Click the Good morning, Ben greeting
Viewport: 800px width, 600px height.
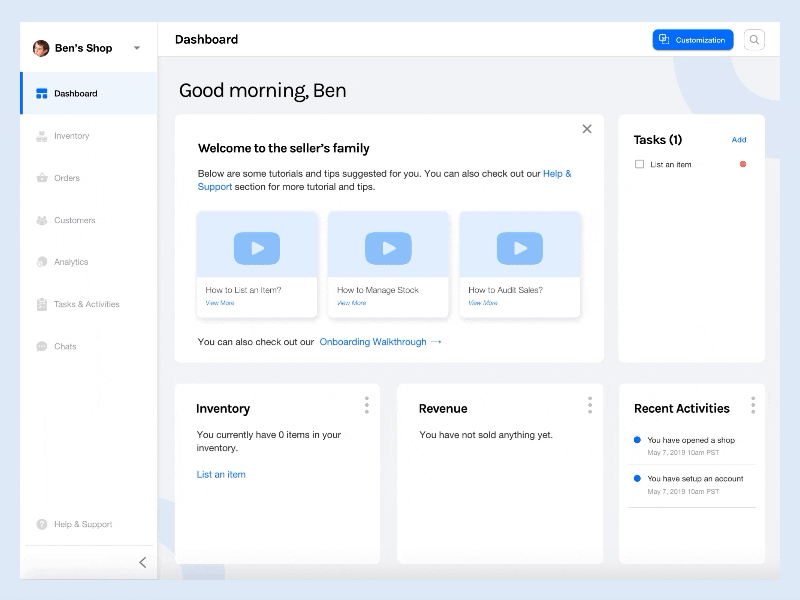click(x=262, y=90)
